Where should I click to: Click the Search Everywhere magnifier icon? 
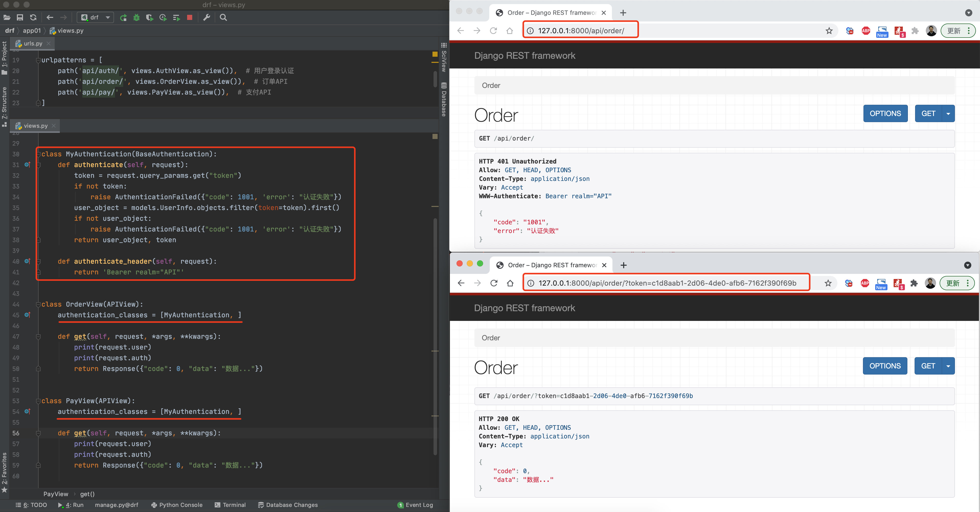click(223, 17)
